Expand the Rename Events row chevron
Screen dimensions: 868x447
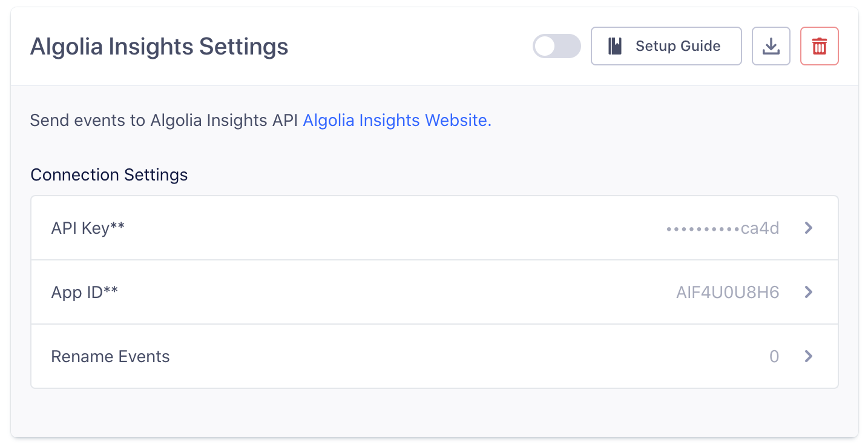808,356
